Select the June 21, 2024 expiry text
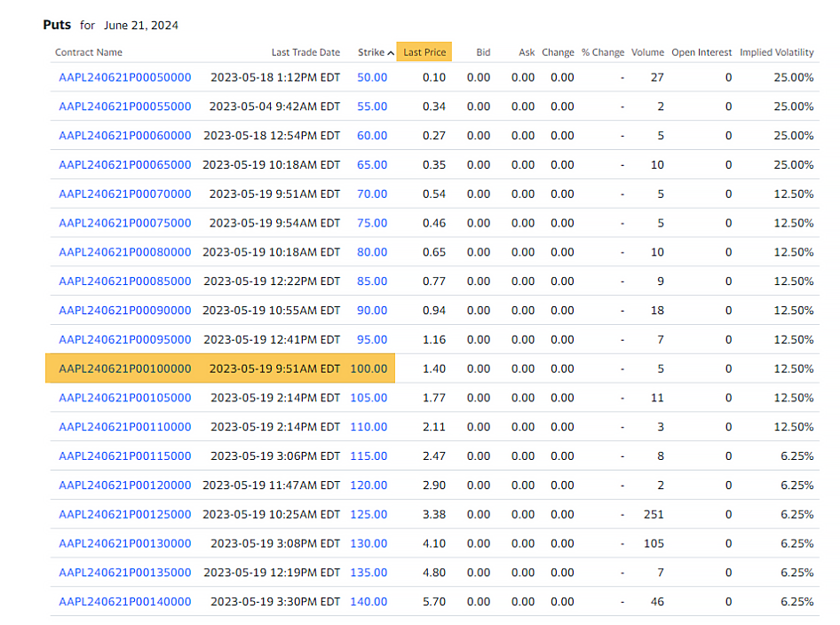The width and height of the screenshot is (840, 625). [x=141, y=25]
